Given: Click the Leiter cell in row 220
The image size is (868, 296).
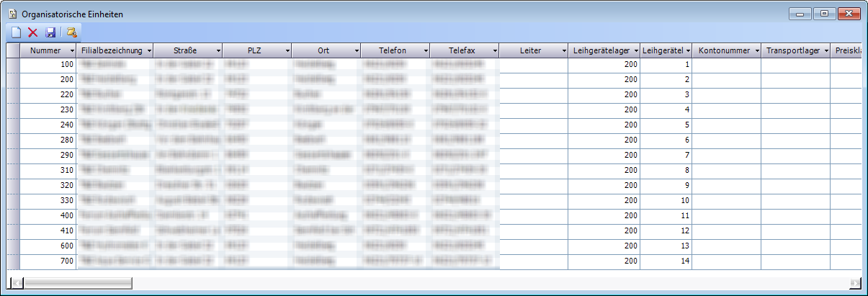Looking at the screenshot, I should (533, 94).
